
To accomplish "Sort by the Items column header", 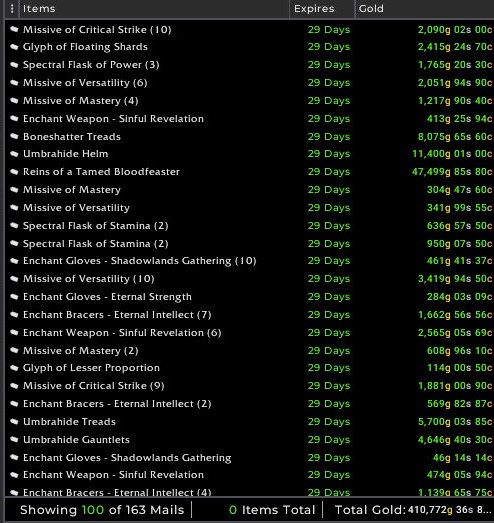I will click(39, 9).
